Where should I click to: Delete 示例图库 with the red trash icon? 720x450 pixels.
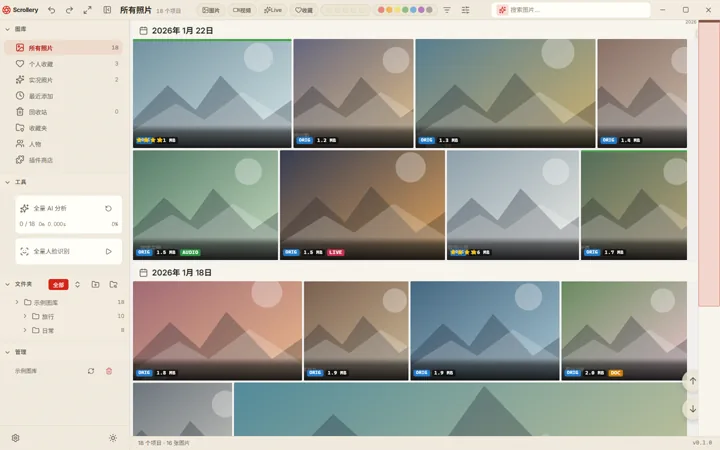[x=109, y=371]
